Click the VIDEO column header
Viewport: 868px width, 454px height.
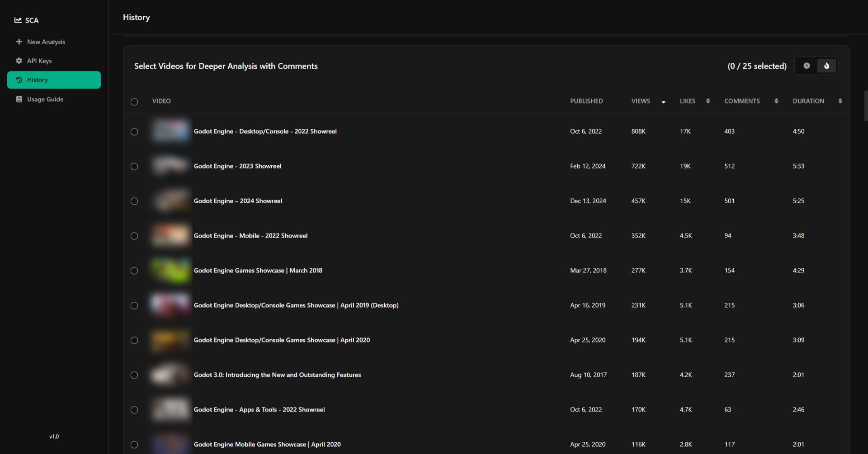pyautogui.click(x=161, y=101)
